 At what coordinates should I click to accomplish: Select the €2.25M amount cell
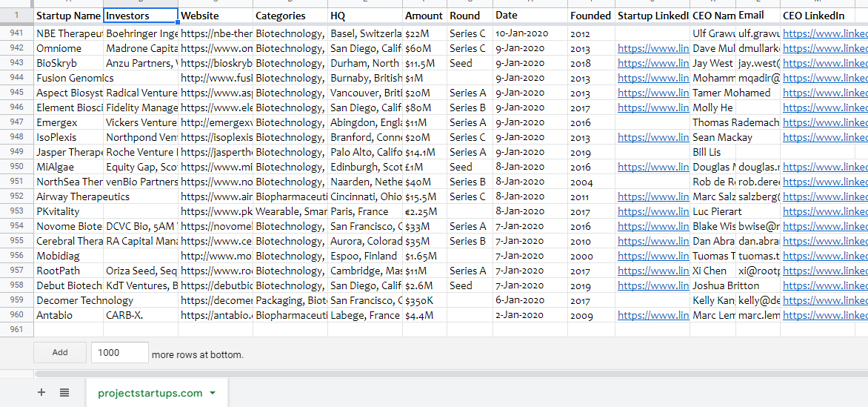tap(424, 211)
